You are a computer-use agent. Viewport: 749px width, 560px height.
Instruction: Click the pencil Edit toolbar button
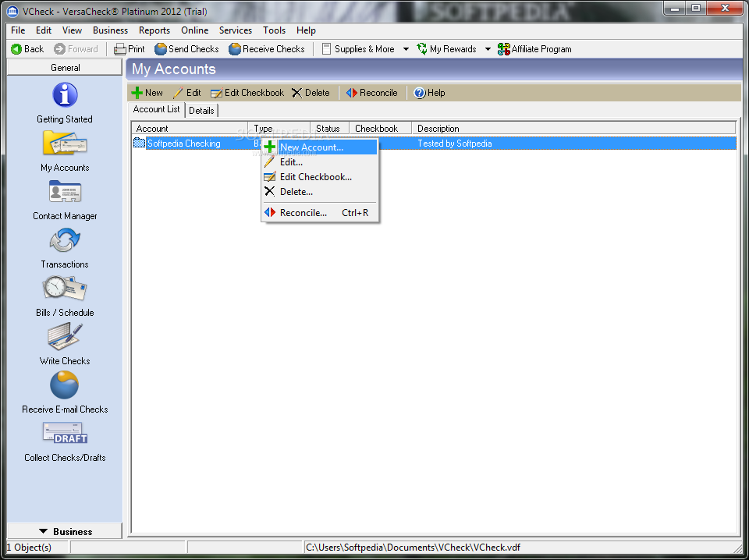[186, 93]
